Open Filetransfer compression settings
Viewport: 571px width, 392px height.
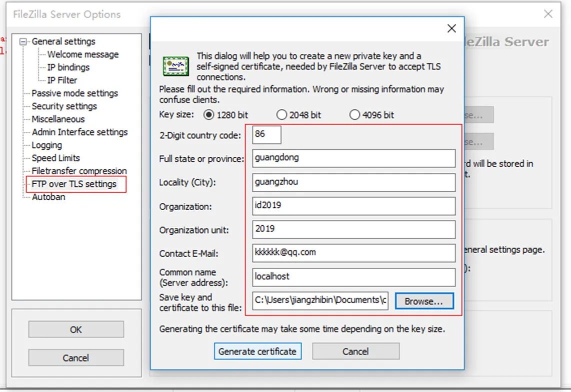coord(79,171)
